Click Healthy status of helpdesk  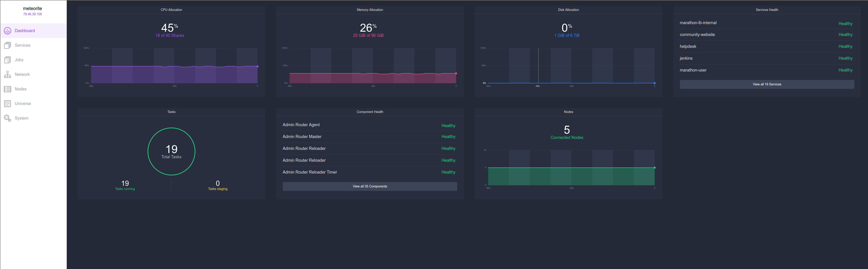click(x=845, y=46)
